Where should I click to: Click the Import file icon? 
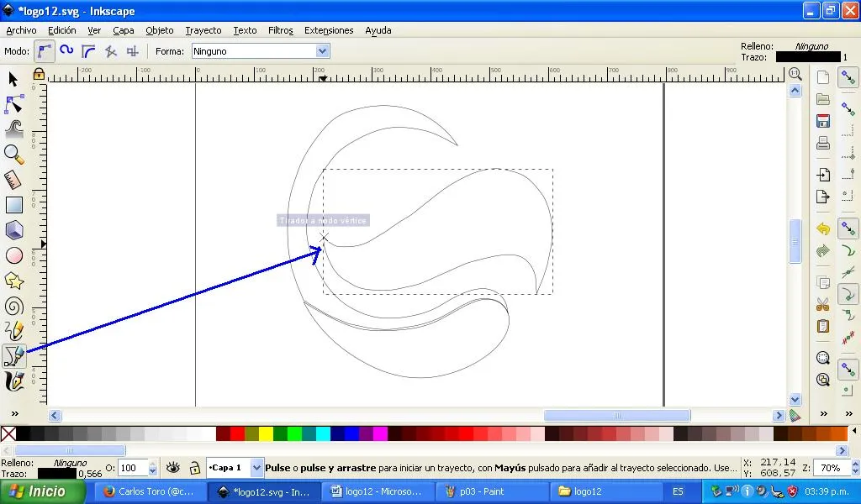click(822, 175)
